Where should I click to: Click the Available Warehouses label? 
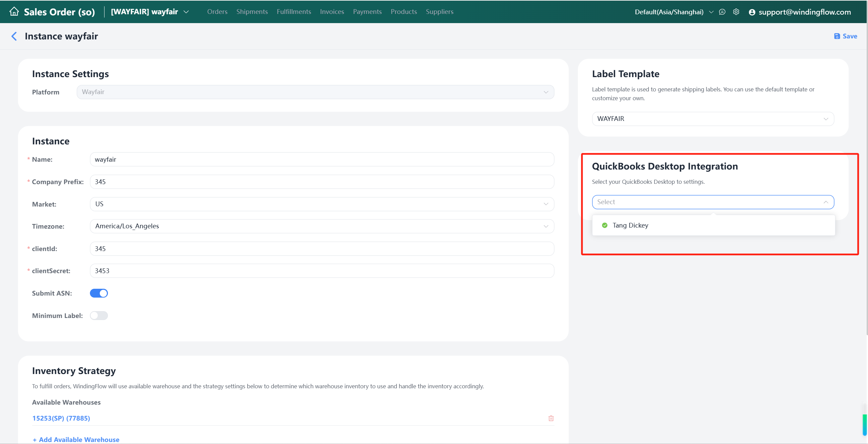coord(66,402)
